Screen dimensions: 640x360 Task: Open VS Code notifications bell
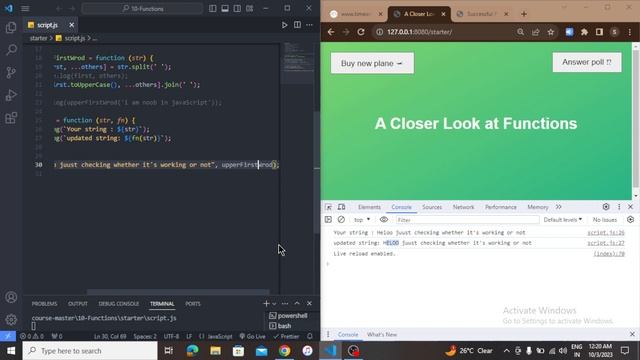tap(310, 336)
